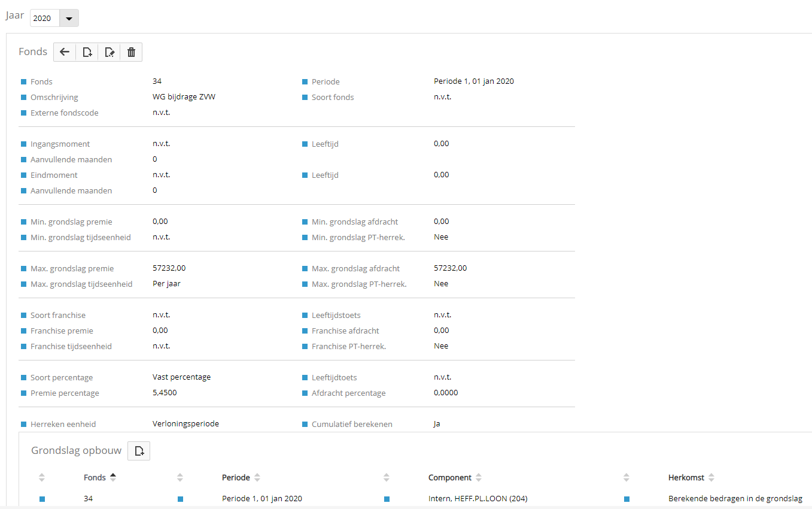Click sort arrows left of Herkomst header
Viewport: 812px width, 509px height.
627,477
